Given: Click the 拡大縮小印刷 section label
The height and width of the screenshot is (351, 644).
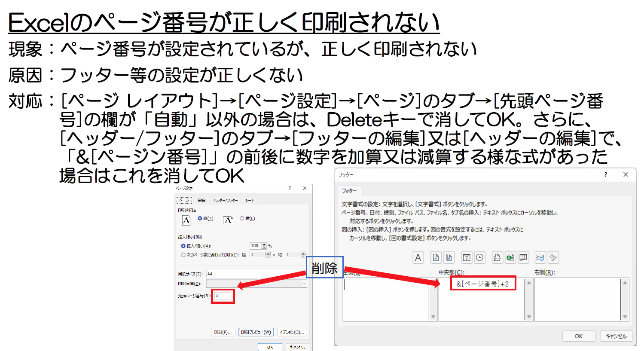Looking at the screenshot, I should (x=189, y=237).
